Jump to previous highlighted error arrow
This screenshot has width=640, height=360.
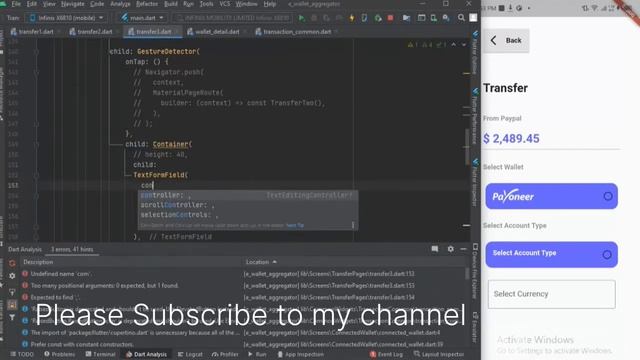453,44
